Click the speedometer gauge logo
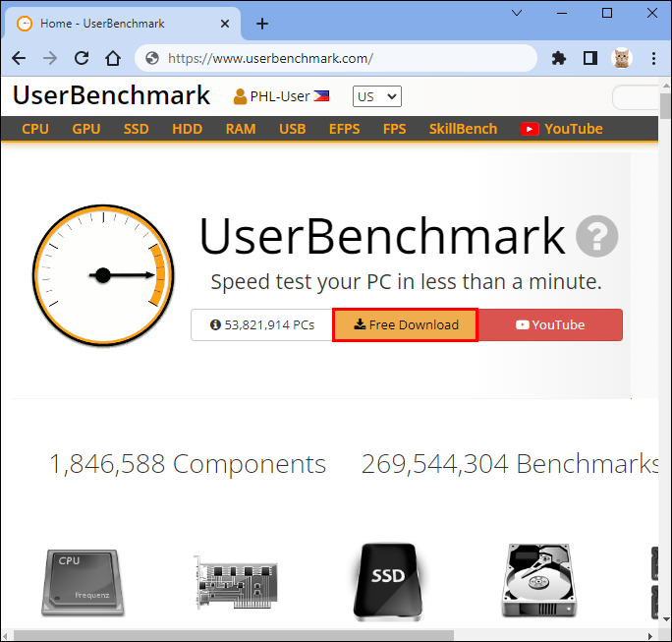This screenshot has height=642, width=672. 103,275
